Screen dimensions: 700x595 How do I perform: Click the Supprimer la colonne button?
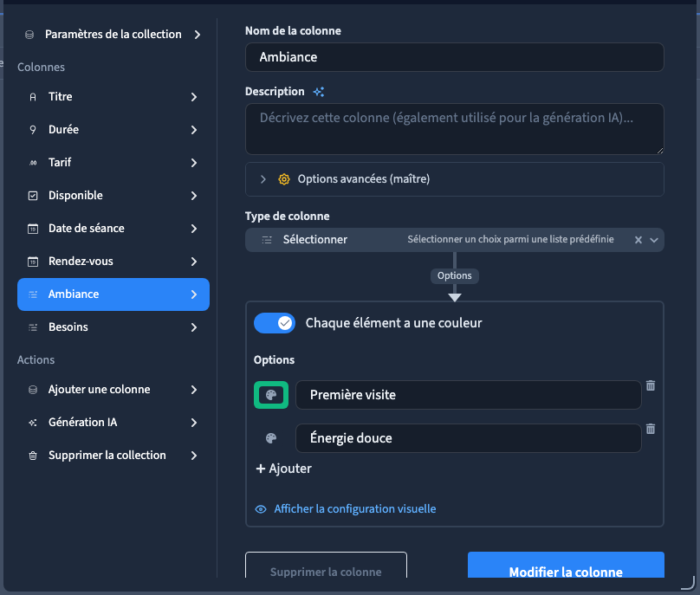(x=326, y=566)
